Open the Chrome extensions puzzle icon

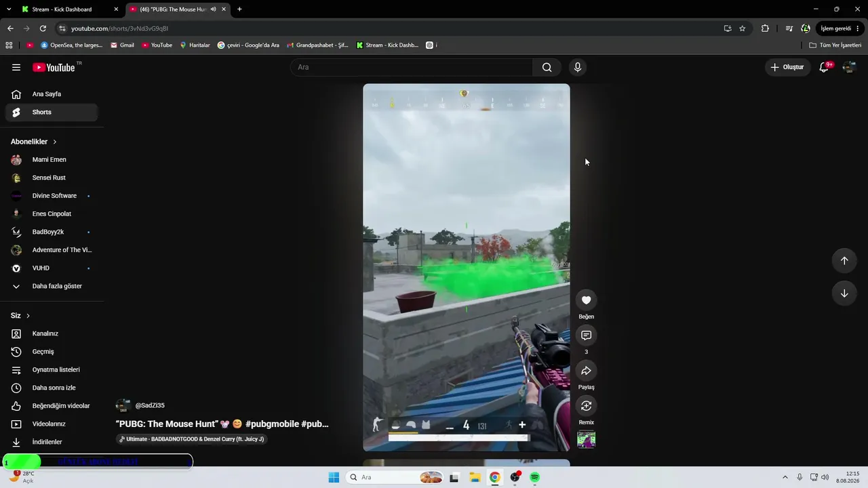tap(765, 28)
